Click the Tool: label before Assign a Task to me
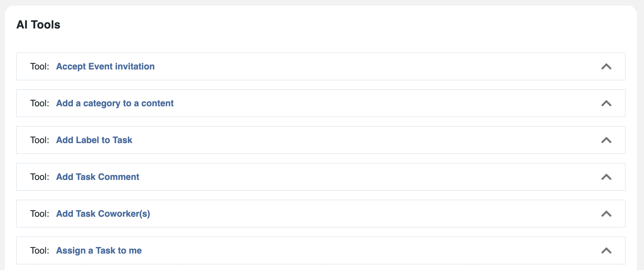 click(40, 250)
